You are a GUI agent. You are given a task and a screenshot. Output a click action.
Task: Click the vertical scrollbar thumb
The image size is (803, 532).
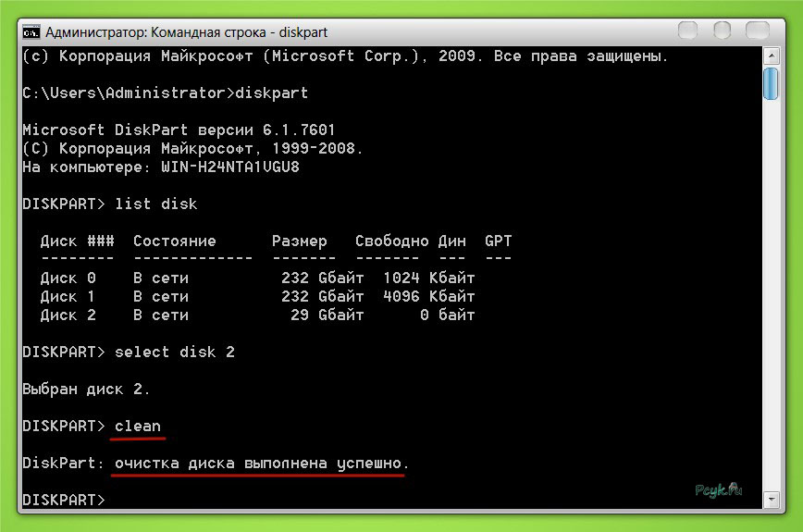(771, 83)
